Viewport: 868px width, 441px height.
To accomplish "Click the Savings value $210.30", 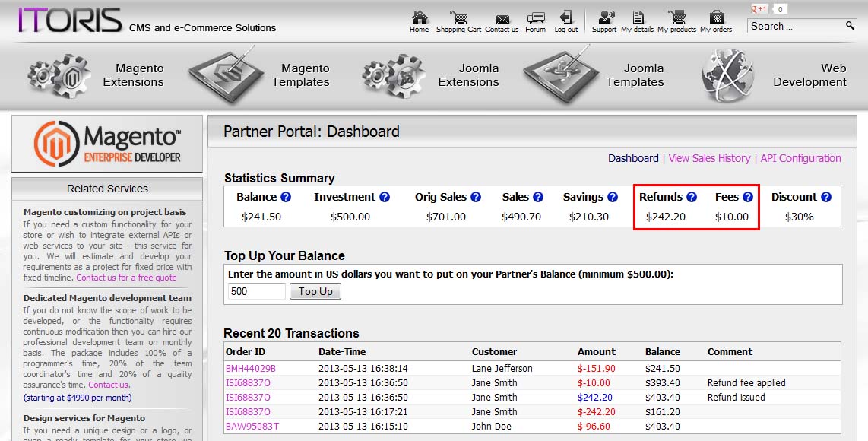I will coord(589,217).
